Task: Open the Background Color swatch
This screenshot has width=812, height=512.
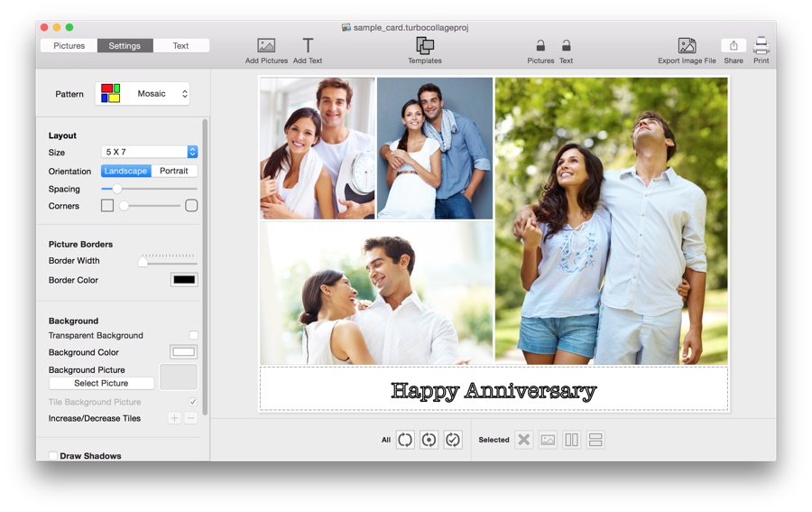Action: click(184, 352)
